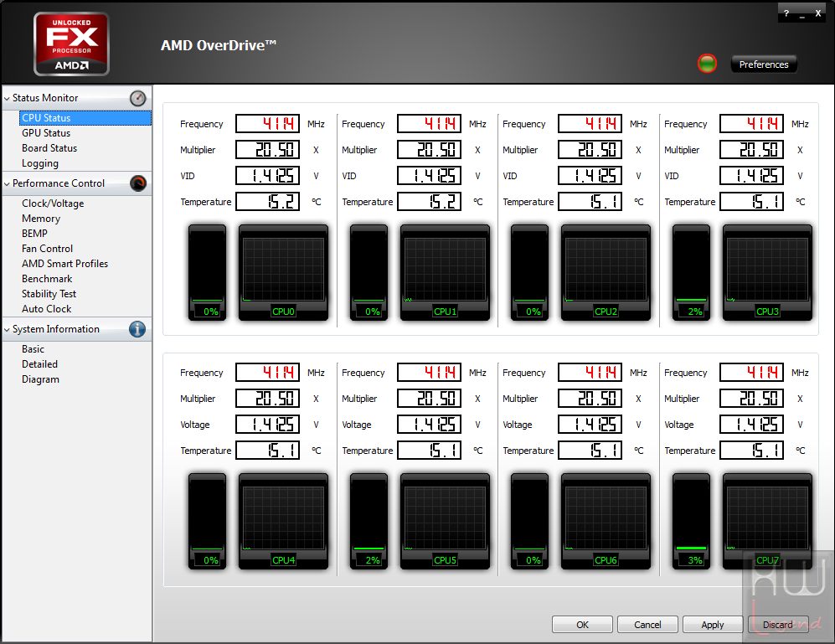Go to Logging page
The width and height of the screenshot is (835, 644).
point(40,163)
